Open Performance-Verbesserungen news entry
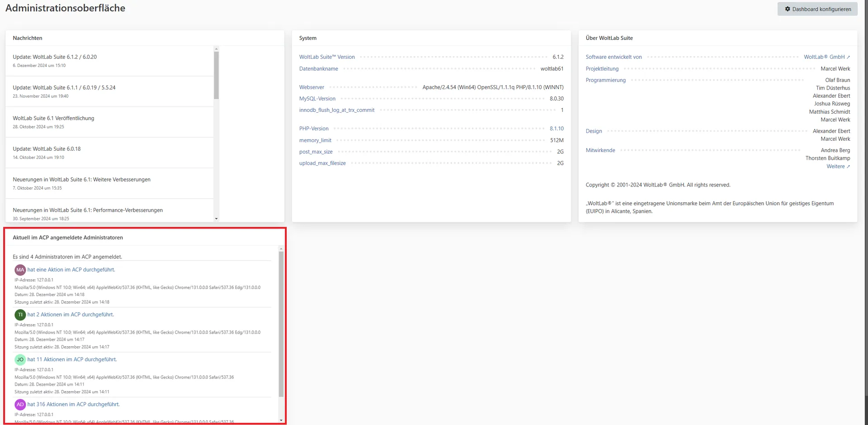Image resolution: width=868 pixels, height=425 pixels. coord(88,210)
